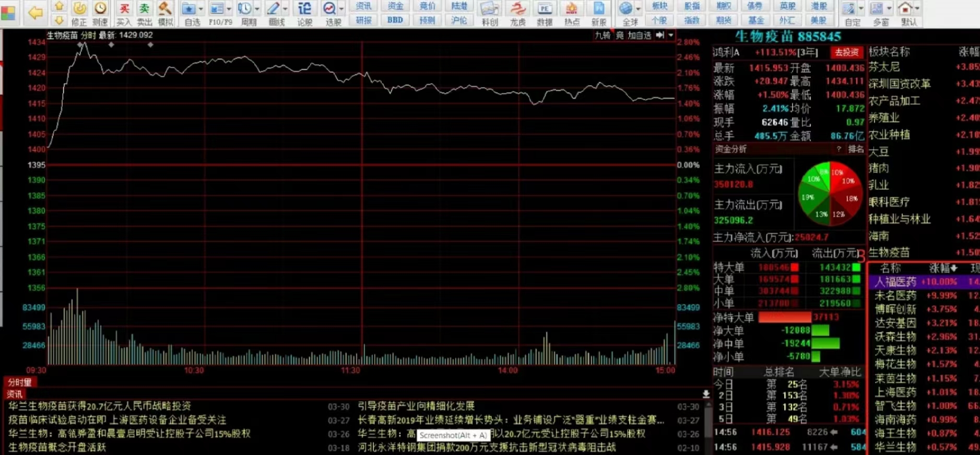Open the 论股 stock discussion icon

pos(305,13)
